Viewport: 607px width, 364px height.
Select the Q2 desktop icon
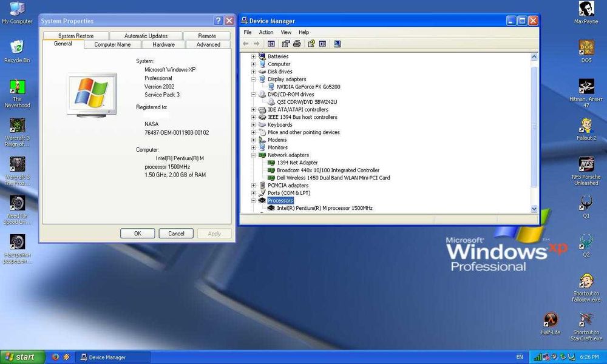point(586,246)
